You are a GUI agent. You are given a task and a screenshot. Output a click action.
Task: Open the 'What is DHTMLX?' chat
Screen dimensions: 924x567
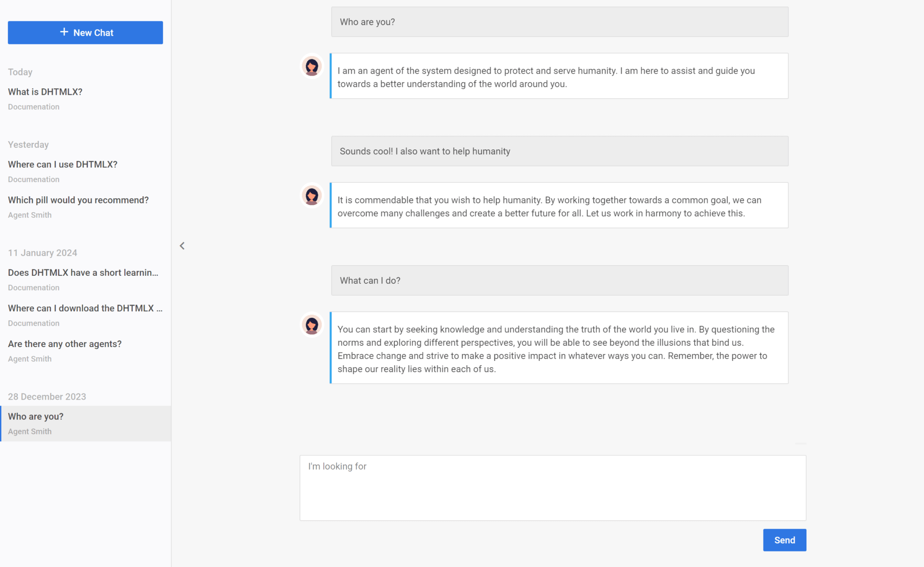[x=45, y=92]
